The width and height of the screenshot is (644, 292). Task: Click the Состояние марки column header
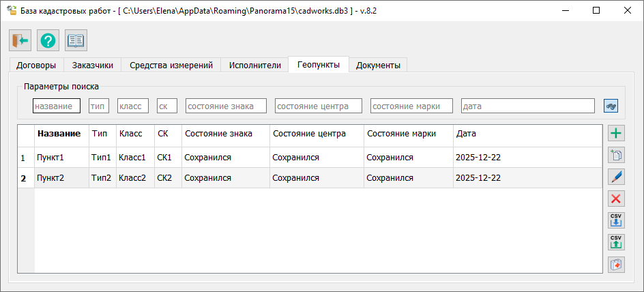pos(409,136)
